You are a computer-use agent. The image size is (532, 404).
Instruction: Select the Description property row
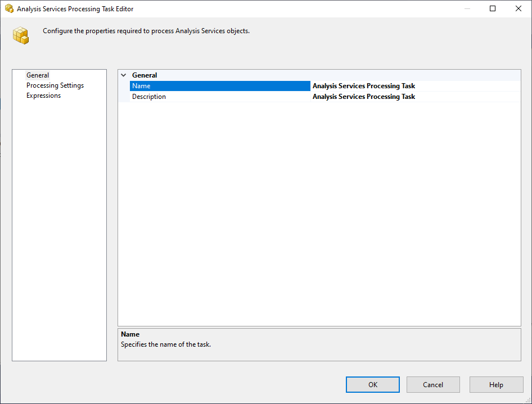[220, 97]
